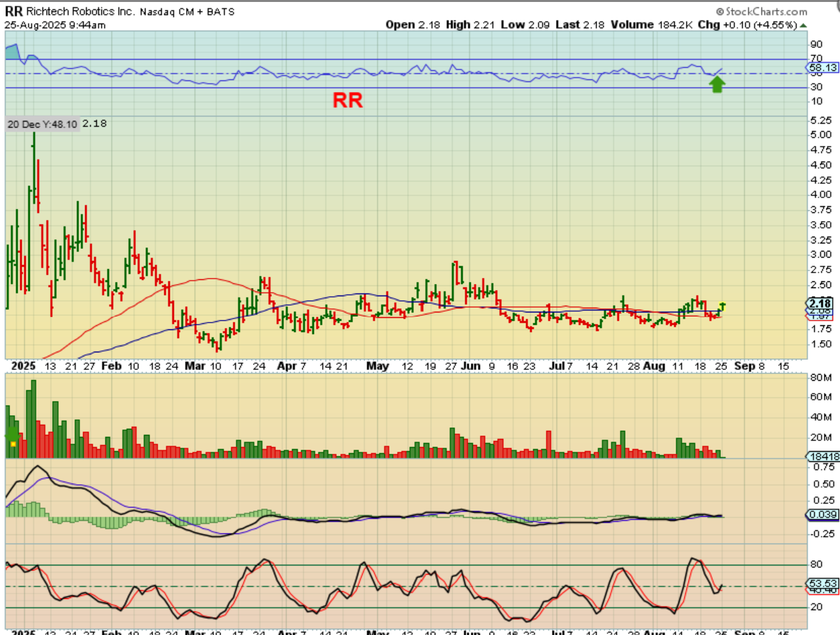The image size is (840, 635).
Task: Click the 58.13 RSI value tag
Action: (823, 68)
